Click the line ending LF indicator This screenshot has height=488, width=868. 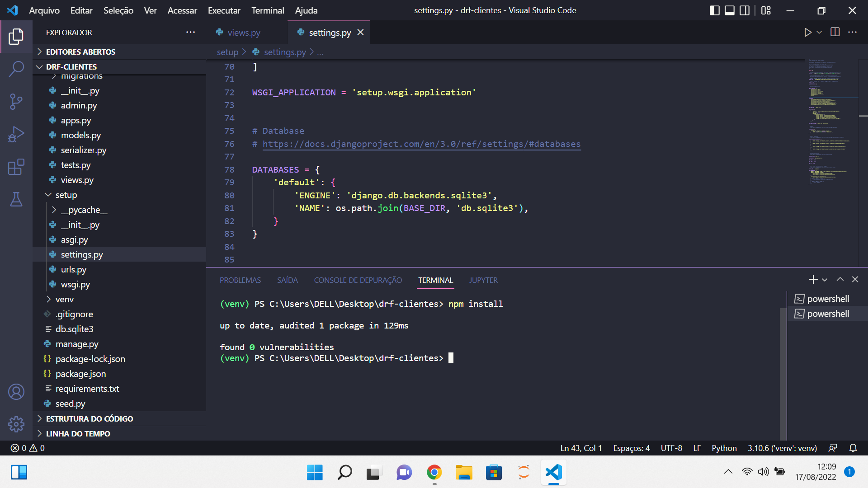tap(696, 448)
